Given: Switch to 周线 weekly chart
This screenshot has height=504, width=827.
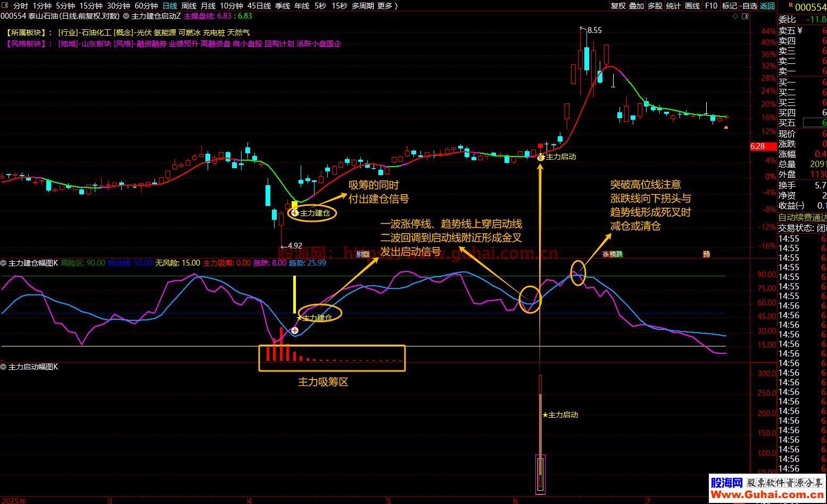Looking at the screenshot, I should click(189, 6).
